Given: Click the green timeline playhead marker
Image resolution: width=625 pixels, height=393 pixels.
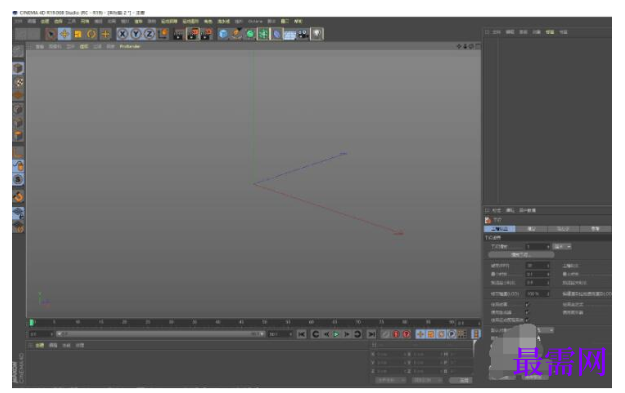Looking at the screenshot, I should coord(31,322).
